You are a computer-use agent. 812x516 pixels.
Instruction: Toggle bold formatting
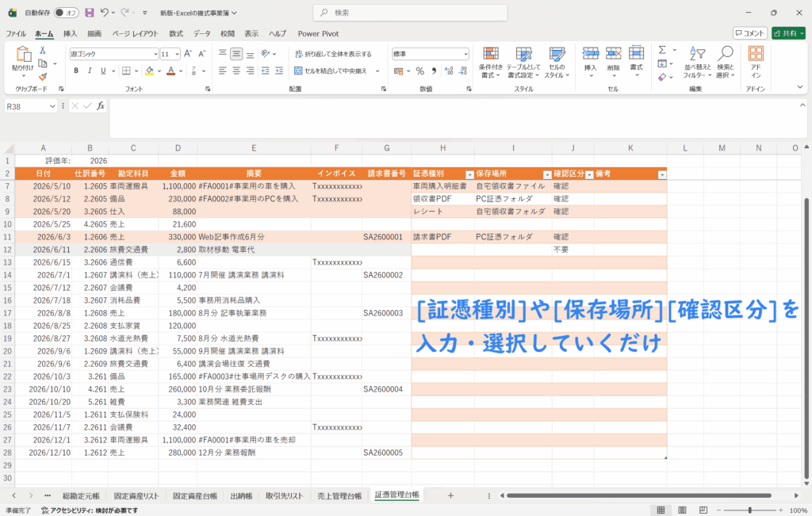(x=76, y=71)
